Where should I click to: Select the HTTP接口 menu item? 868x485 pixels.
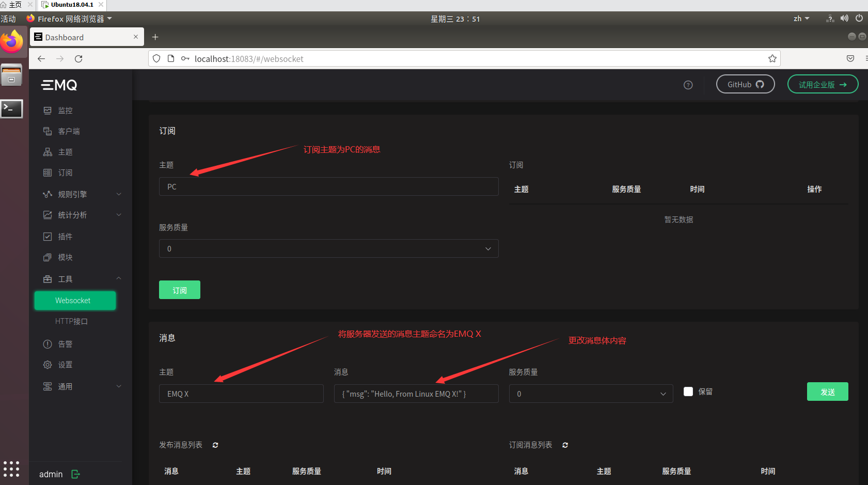pyautogui.click(x=71, y=321)
